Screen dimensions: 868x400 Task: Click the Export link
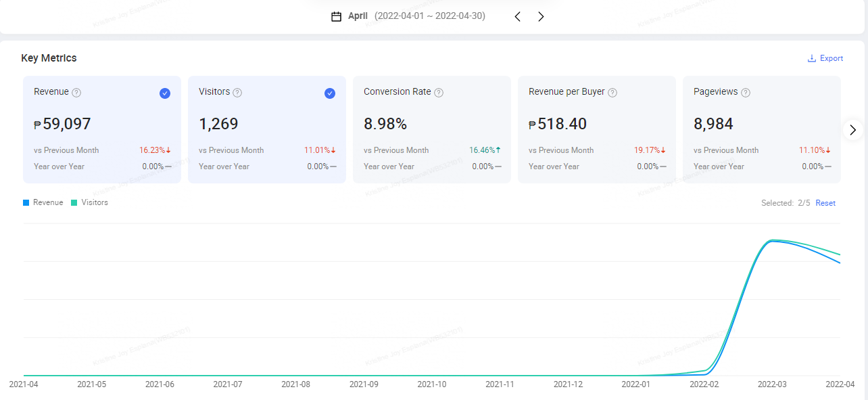831,58
